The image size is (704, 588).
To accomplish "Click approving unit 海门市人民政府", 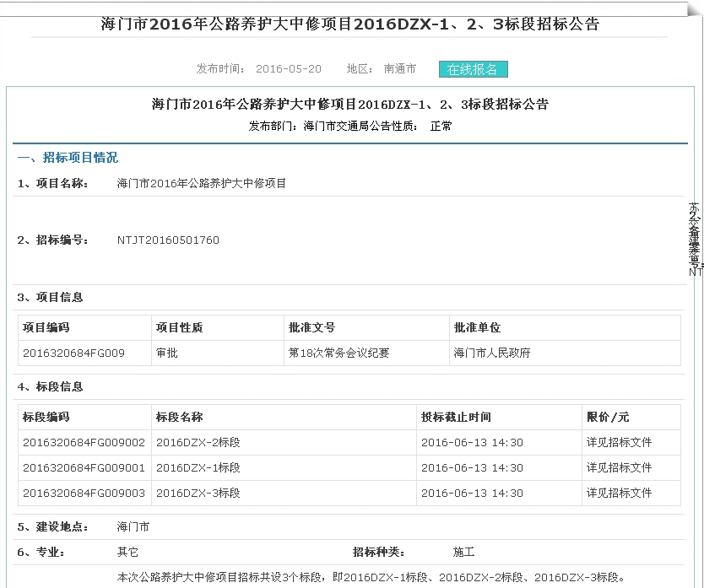I will 491,353.
